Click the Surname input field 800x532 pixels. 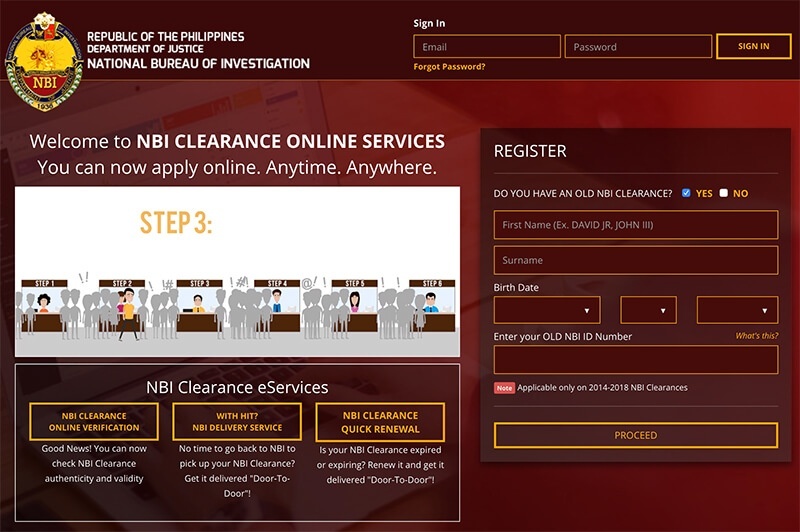(636, 260)
